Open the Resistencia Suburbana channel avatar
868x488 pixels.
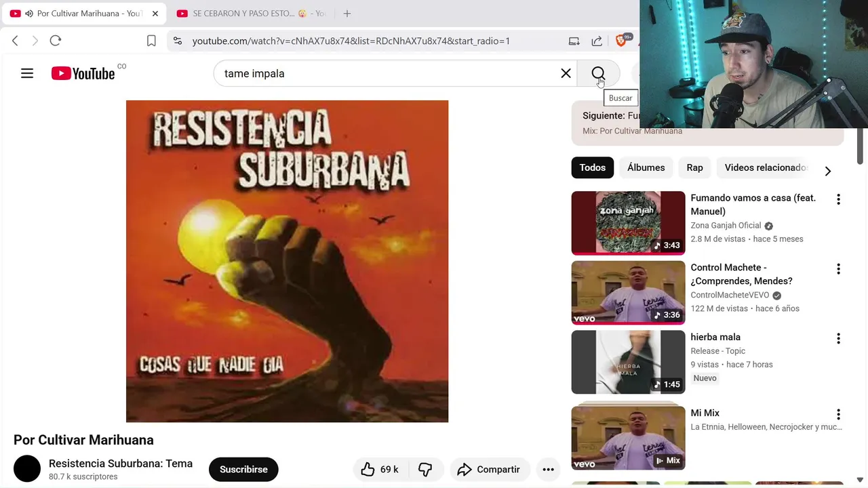pyautogui.click(x=27, y=469)
